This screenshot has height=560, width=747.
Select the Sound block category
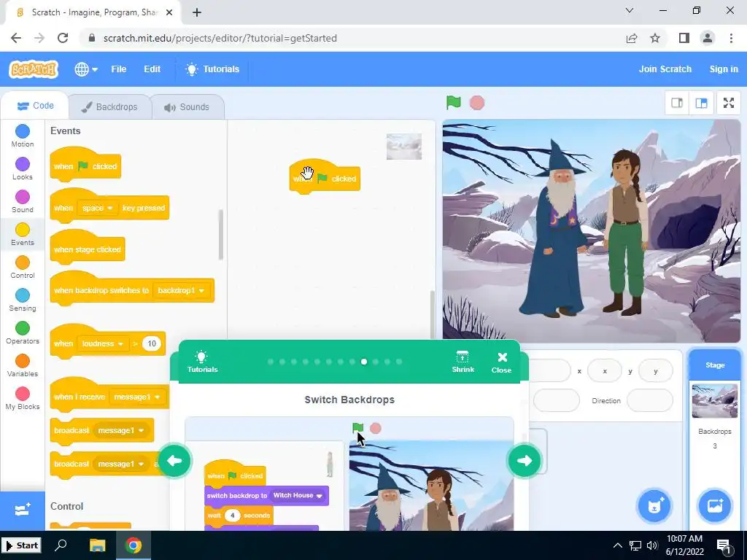click(x=23, y=201)
